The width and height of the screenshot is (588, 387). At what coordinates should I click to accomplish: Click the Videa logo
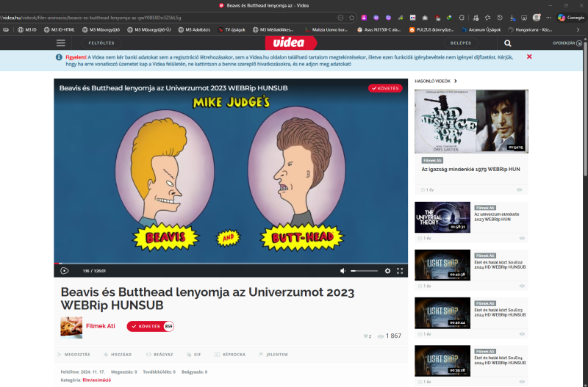[x=290, y=43]
